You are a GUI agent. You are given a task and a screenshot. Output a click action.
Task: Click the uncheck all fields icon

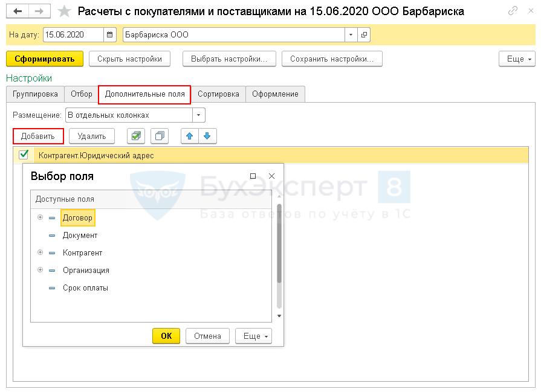(160, 136)
